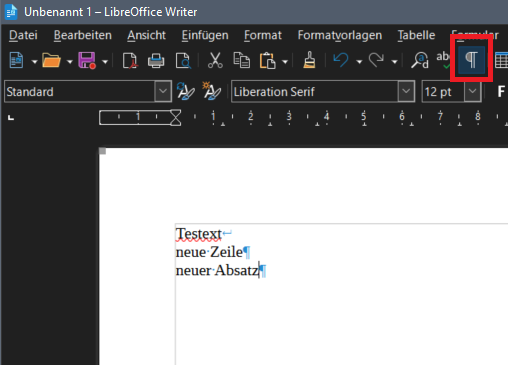Image resolution: width=508 pixels, height=365 pixels.
Task: Expand the paragraph style dropdown arrow
Action: point(163,91)
